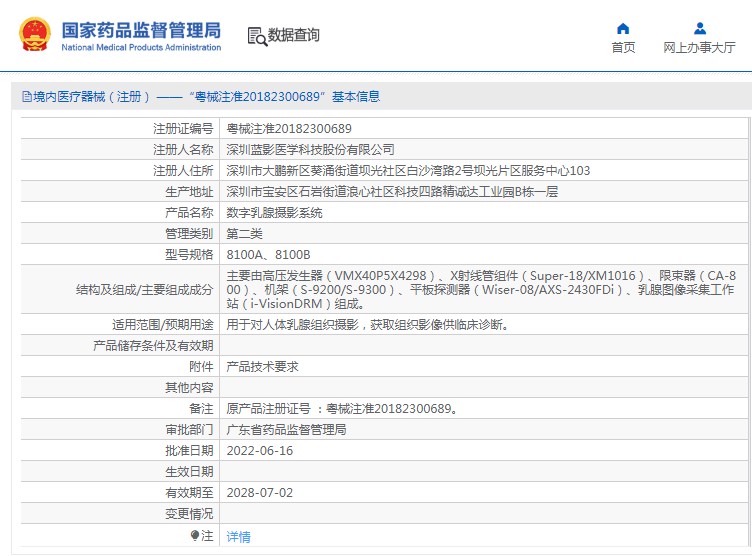This screenshot has height=556, width=752.
Task: Click the 适用范围/预期用途 label
Action: coord(163,325)
